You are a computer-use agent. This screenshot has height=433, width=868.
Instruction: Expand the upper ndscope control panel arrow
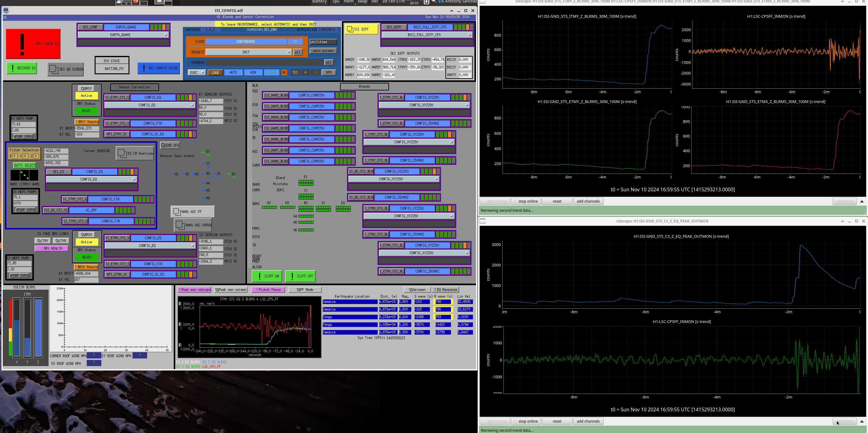862,201
